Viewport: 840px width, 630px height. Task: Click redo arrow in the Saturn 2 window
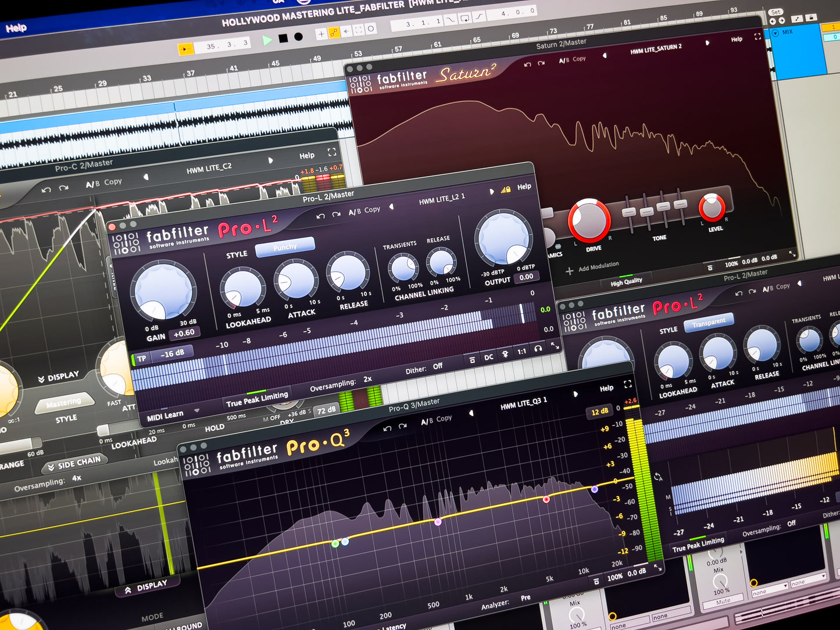click(541, 63)
